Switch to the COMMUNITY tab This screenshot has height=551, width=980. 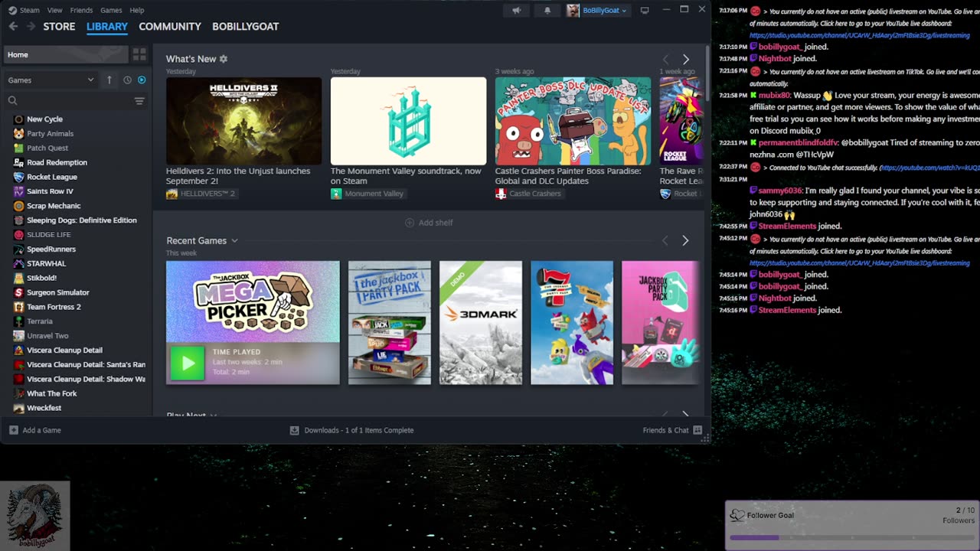coord(170,26)
